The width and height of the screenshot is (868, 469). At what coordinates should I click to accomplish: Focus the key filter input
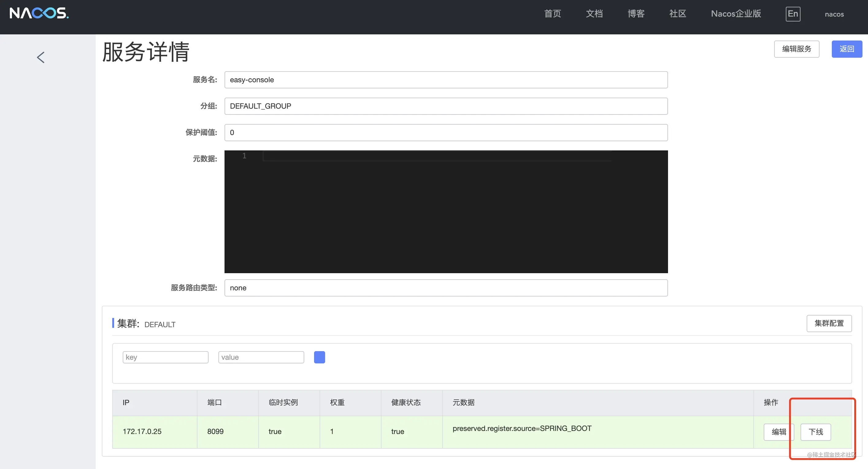[x=165, y=357]
